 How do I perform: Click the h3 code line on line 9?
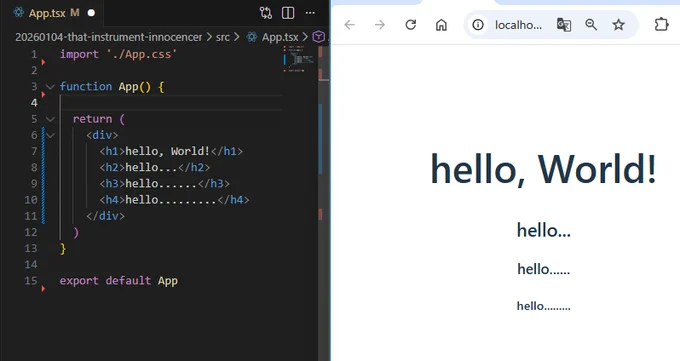(165, 184)
